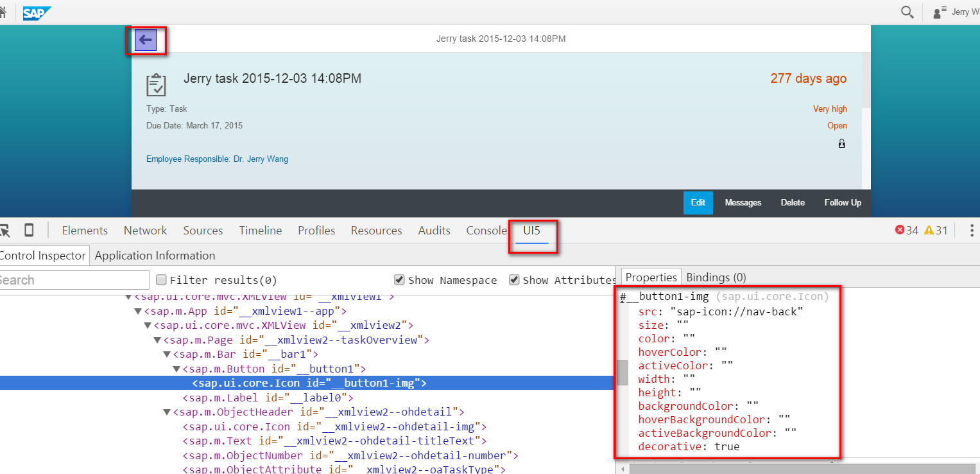The width and height of the screenshot is (980, 474).
Task: Click the nav-back arrow button
Action: (x=146, y=40)
